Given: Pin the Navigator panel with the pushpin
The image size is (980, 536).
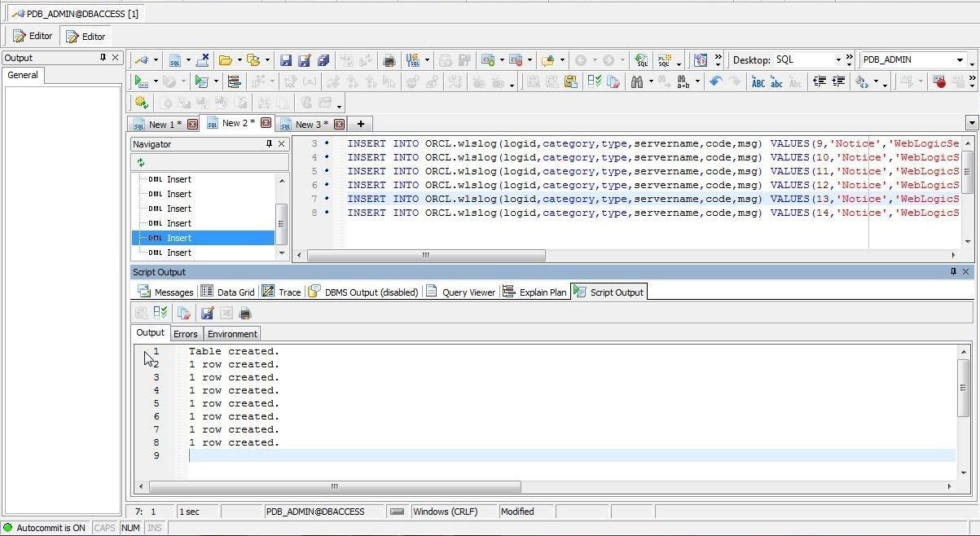Looking at the screenshot, I should 269,144.
